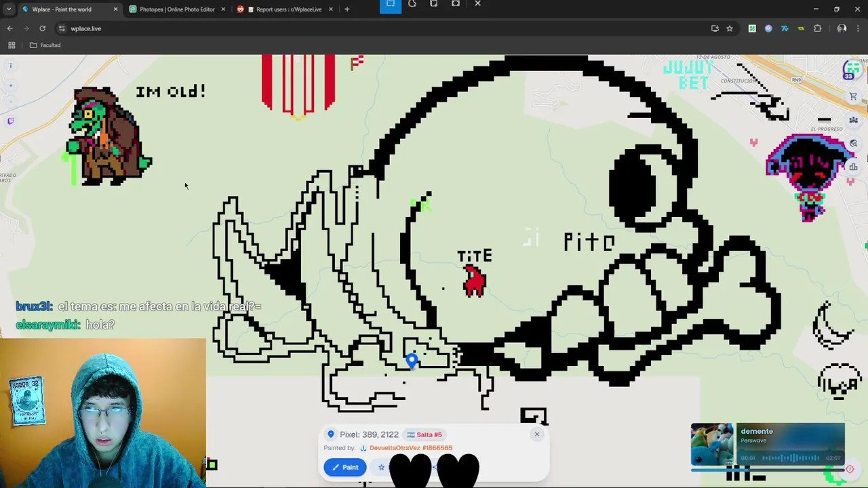Open the Chrome three-dot menu
The width and height of the screenshot is (868, 488).
pyautogui.click(x=858, y=28)
